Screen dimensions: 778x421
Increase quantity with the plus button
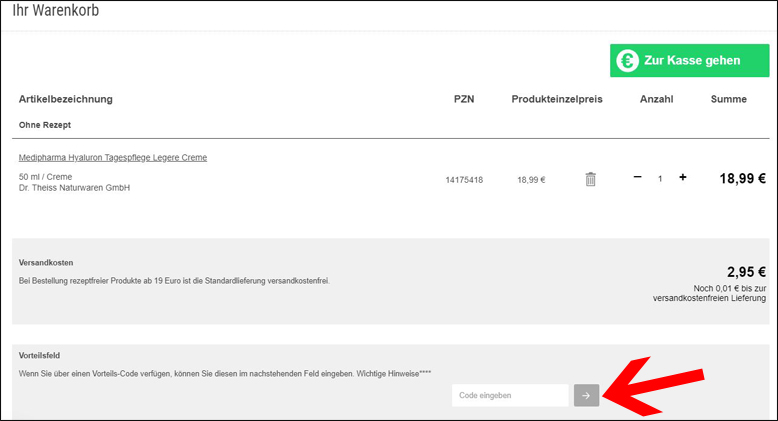click(683, 177)
